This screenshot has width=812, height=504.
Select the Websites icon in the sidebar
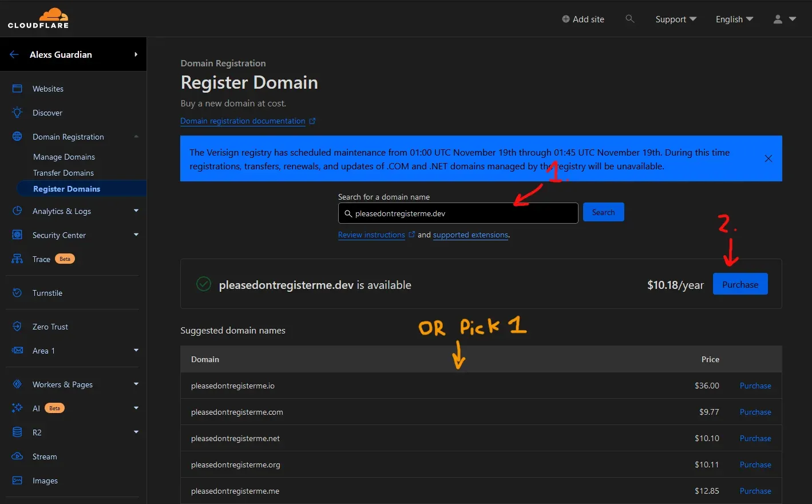pyautogui.click(x=17, y=89)
